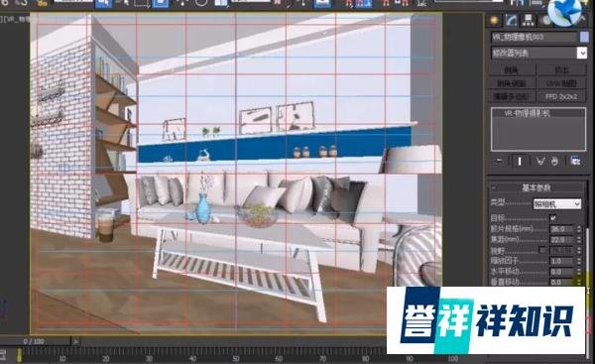Open the object color swatch beside the name

coord(584,37)
